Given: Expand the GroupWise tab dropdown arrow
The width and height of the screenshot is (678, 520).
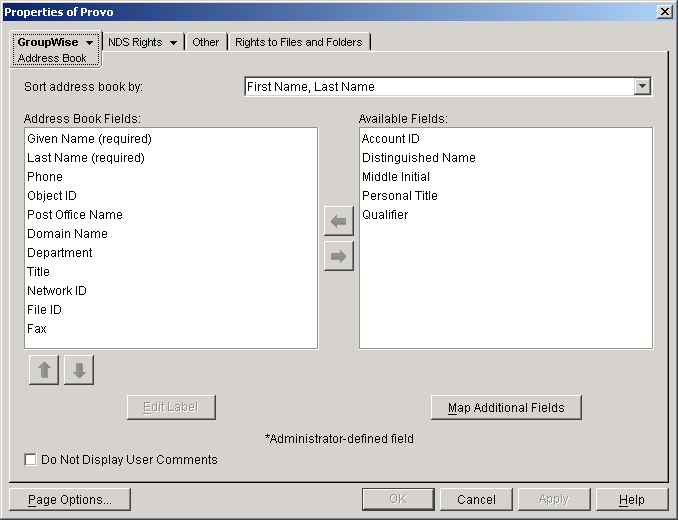Looking at the screenshot, I should tap(90, 42).
